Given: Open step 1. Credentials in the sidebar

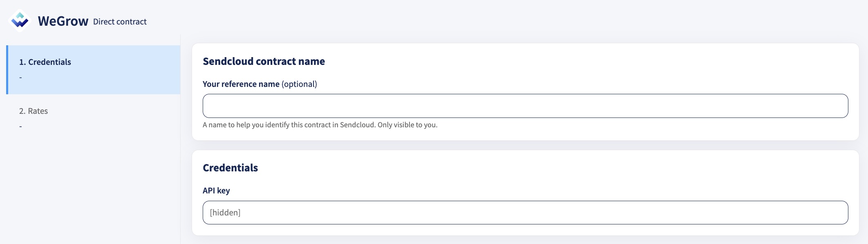Looking at the screenshot, I should coord(93,70).
